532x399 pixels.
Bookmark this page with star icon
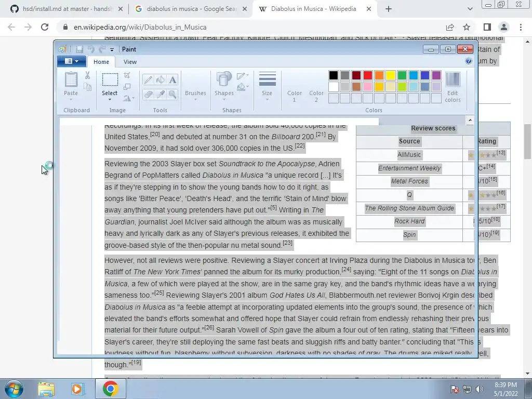pos(467,27)
